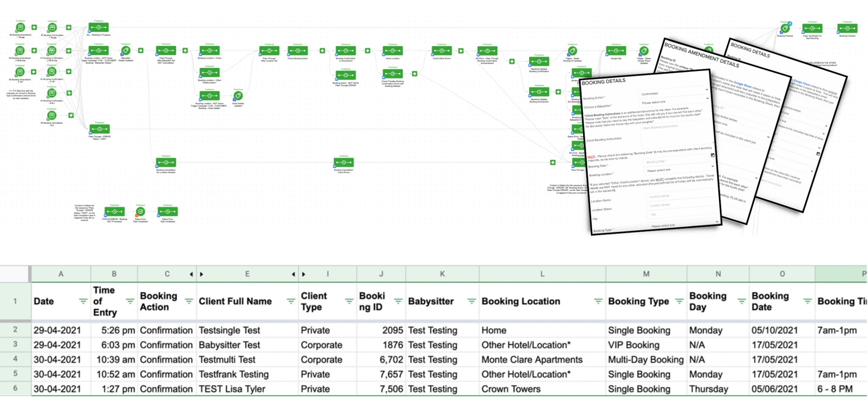Open the Google Zap sequence node
868x400 pixels.
click(x=616, y=51)
